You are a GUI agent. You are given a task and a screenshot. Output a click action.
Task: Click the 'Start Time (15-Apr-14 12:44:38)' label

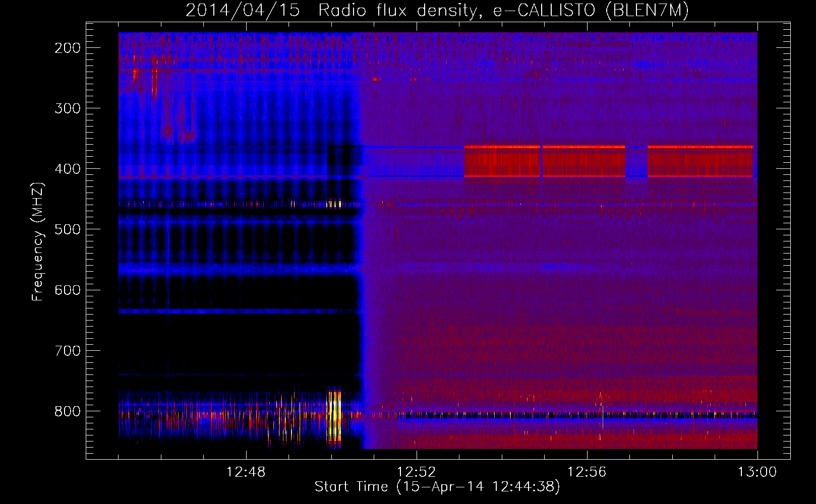pyautogui.click(x=437, y=487)
